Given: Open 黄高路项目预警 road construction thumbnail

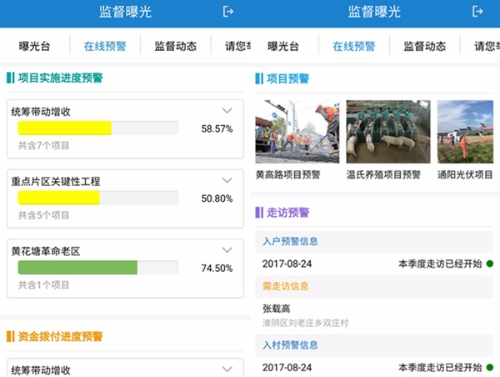Looking at the screenshot, I should (x=297, y=132).
